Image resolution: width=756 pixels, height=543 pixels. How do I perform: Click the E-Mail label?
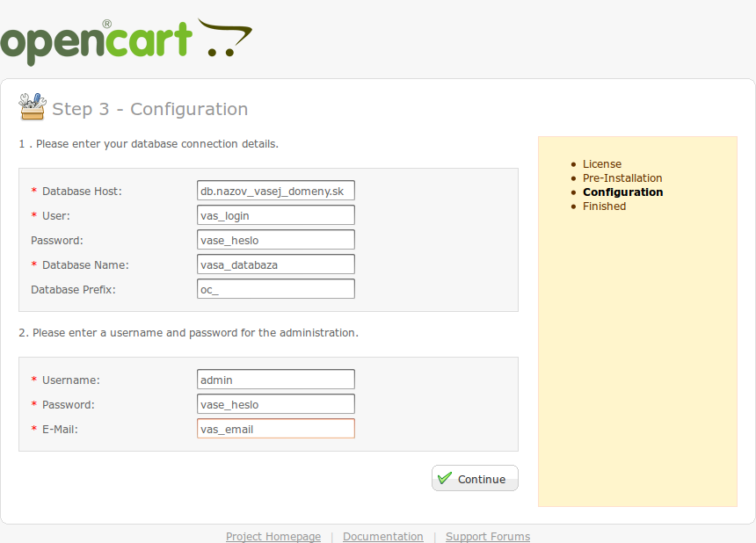(60, 430)
